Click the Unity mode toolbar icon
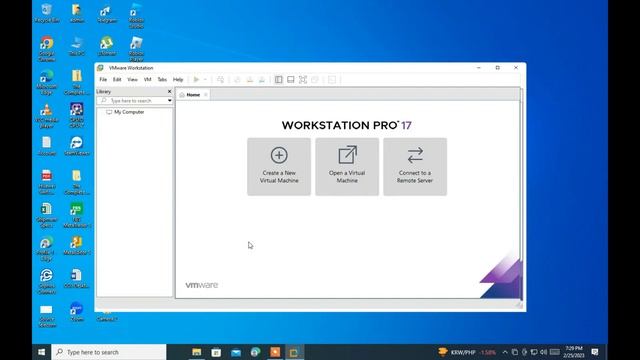 click(315, 80)
